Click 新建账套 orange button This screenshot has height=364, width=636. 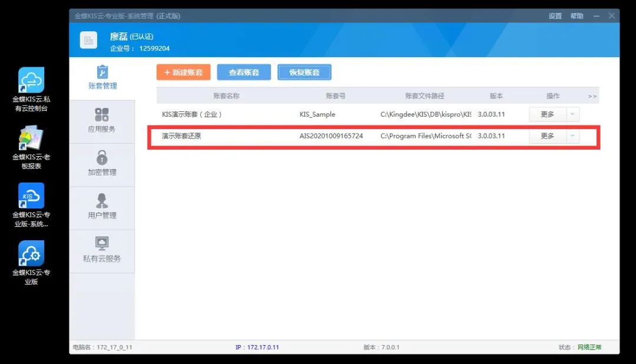point(183,72)
